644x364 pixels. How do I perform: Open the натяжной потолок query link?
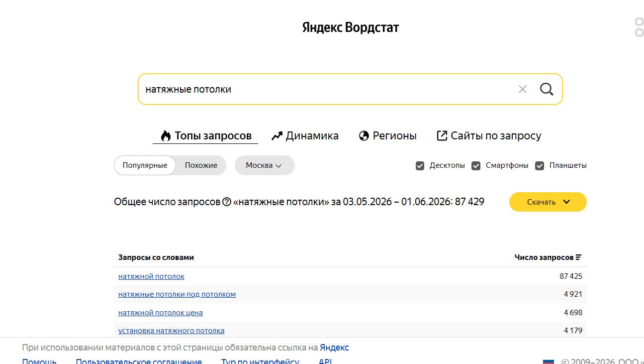pos(151,276)
